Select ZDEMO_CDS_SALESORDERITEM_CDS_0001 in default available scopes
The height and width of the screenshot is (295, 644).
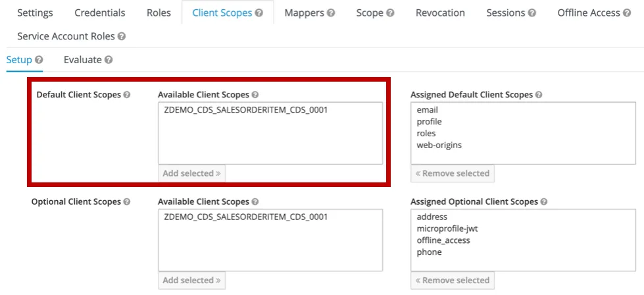[245, 111]
